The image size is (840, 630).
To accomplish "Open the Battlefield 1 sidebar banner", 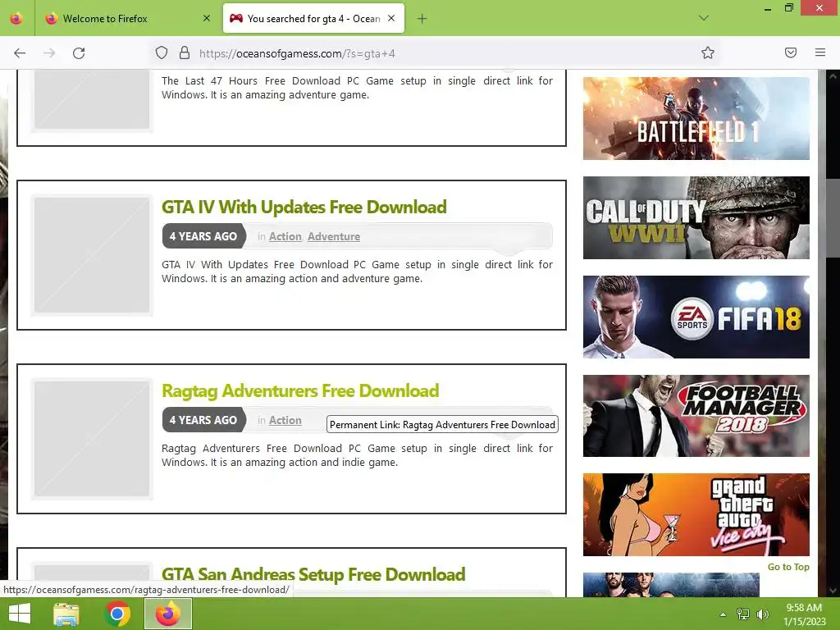I will click(696, 118).
